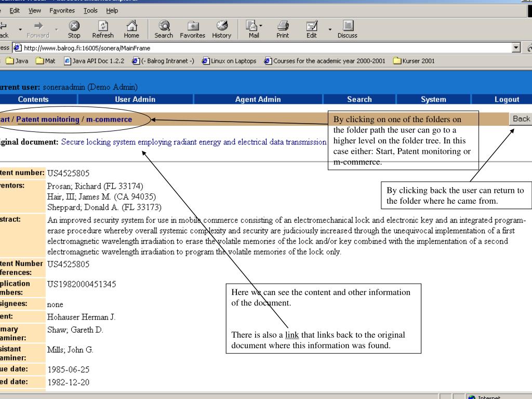Open the Forward history dropdown arrow
This screenshot has width=532, height=399.
[x=56, y=30]
